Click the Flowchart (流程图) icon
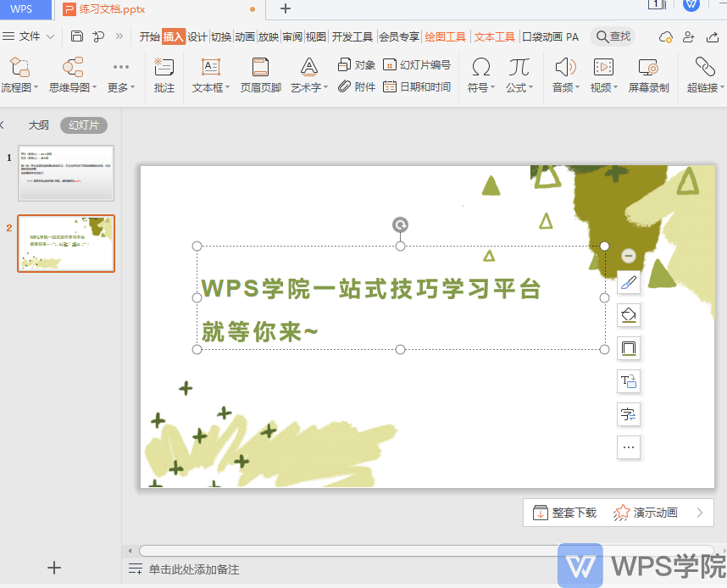Viewport: 727px width, 588px height. pyautogui.click(x=19, y=67)
